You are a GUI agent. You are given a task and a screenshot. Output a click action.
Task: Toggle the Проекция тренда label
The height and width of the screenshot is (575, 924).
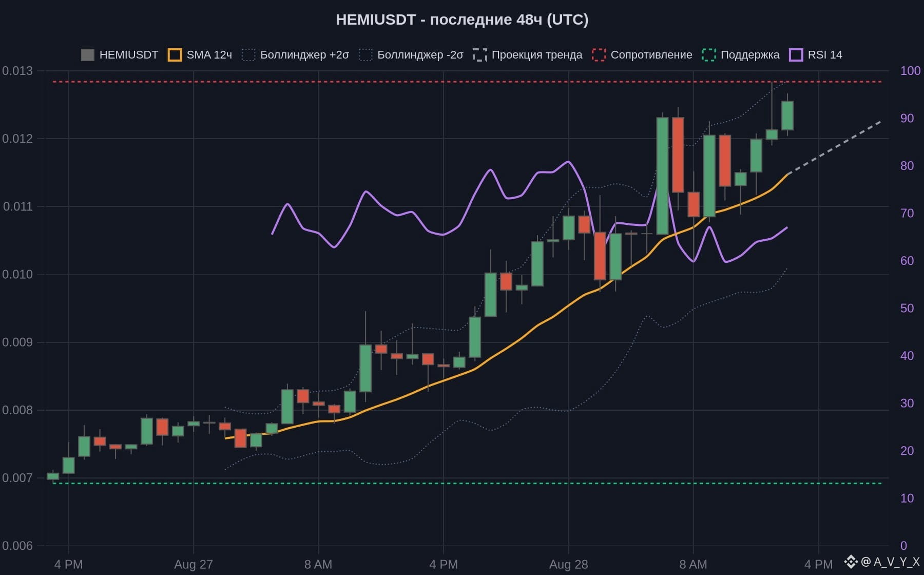[x=537, y=55]
